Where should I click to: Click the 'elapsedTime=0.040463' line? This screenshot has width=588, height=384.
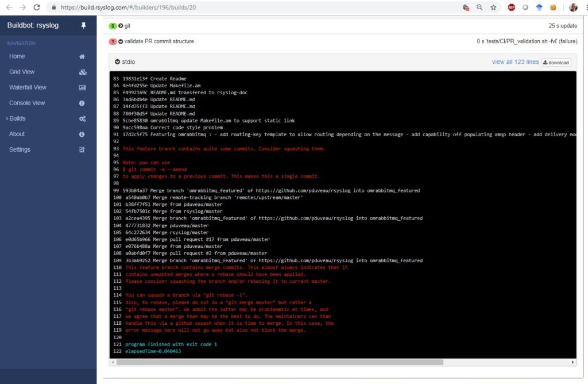click(x=153, y=351)
